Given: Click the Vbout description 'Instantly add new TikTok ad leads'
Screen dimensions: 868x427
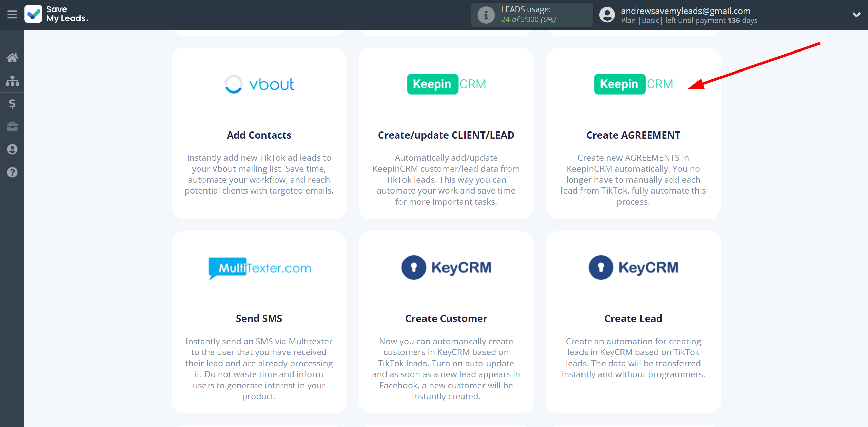Looking at the screenshot, I should (259, 174).
